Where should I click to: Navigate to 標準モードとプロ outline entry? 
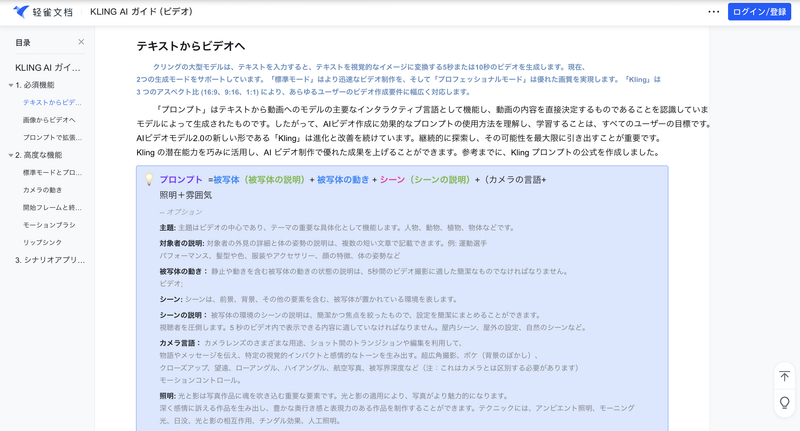click(x=52, y=172)
